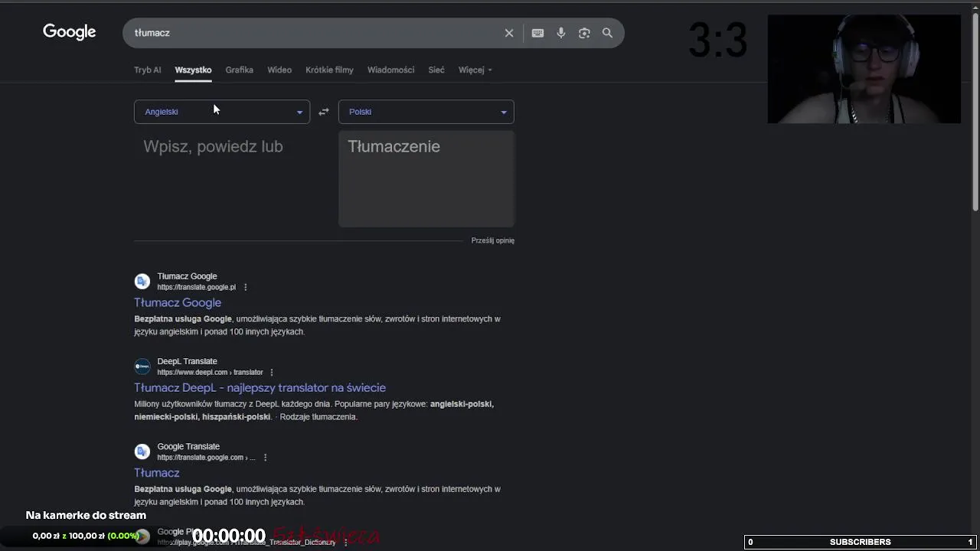Click the Tłumaczenie output box
980x551 pixels.
click(426, 178)
